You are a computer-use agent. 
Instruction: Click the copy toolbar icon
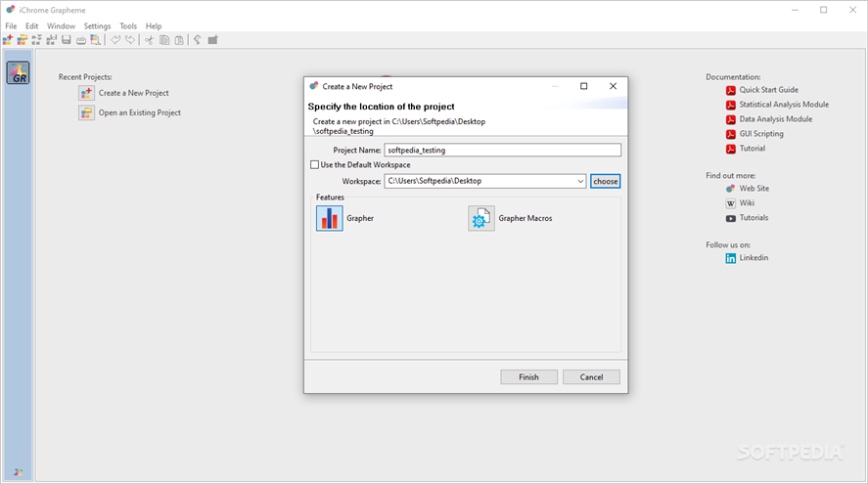164,40
